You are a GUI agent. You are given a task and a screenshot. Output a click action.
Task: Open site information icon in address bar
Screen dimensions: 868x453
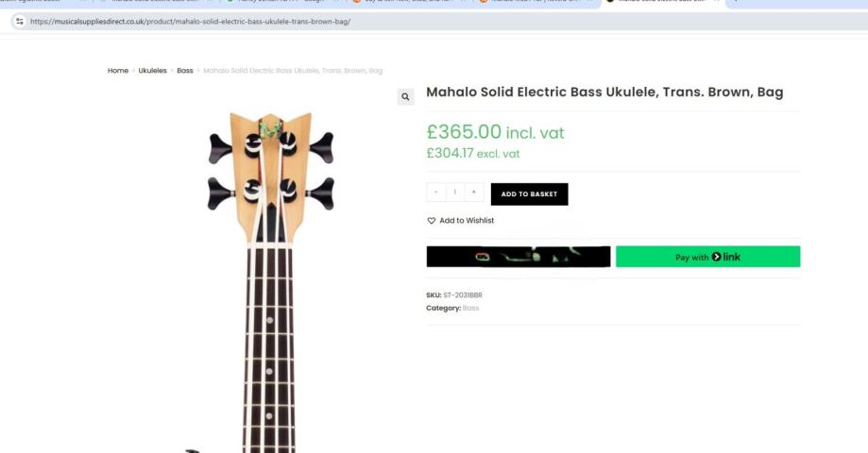[x=19, y=21]
